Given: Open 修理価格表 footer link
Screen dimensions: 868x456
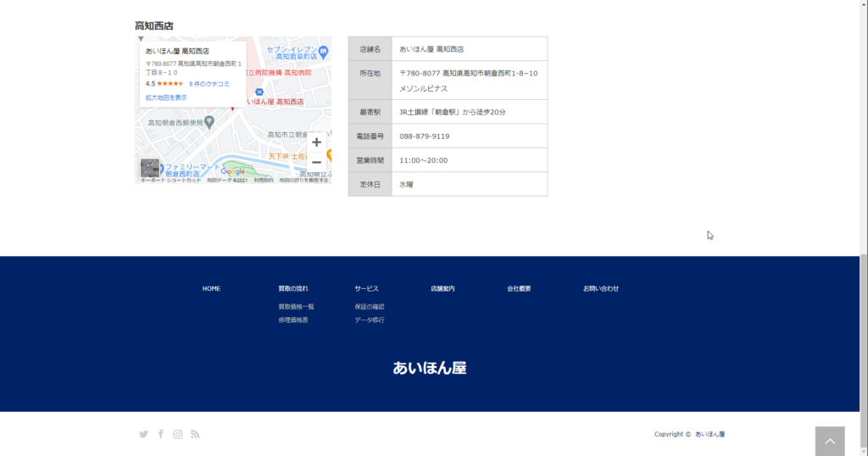Looking at the screenshot, I should pyautogui.click(x=293, y=320).
